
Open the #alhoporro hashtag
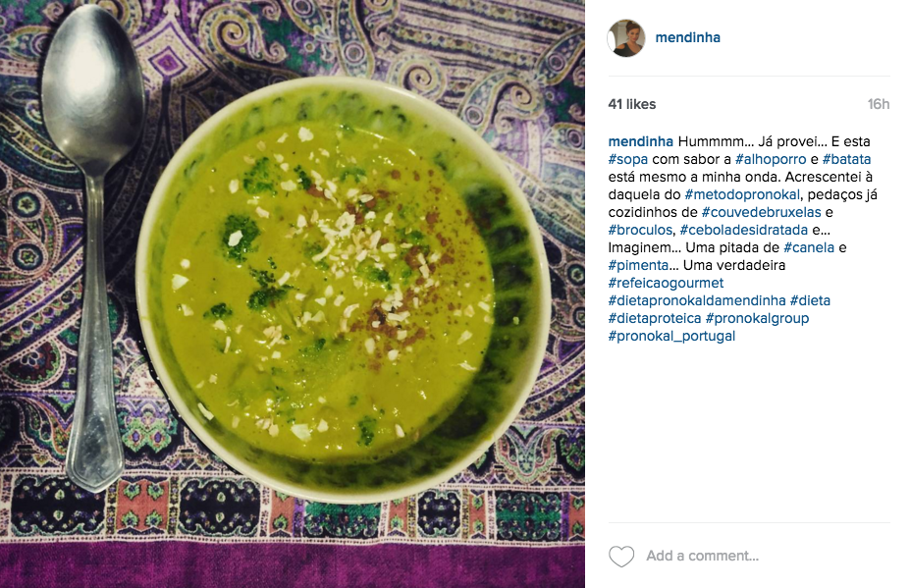point(771,159)
